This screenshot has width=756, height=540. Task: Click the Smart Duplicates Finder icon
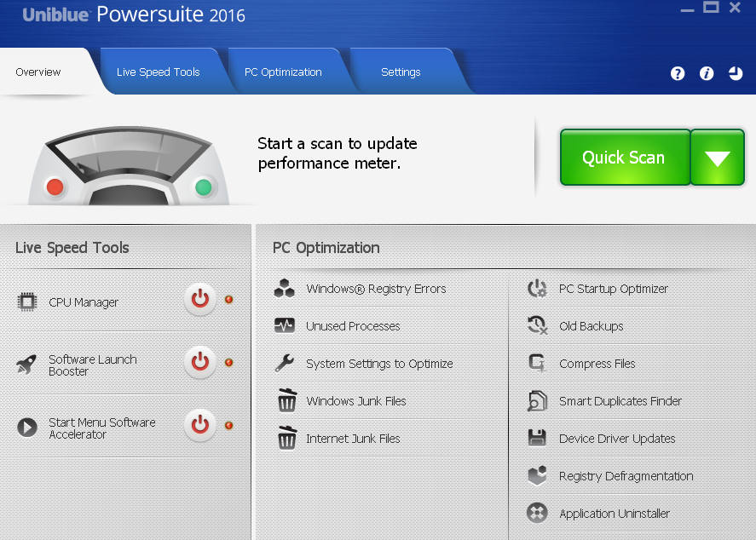coord(537,401)
